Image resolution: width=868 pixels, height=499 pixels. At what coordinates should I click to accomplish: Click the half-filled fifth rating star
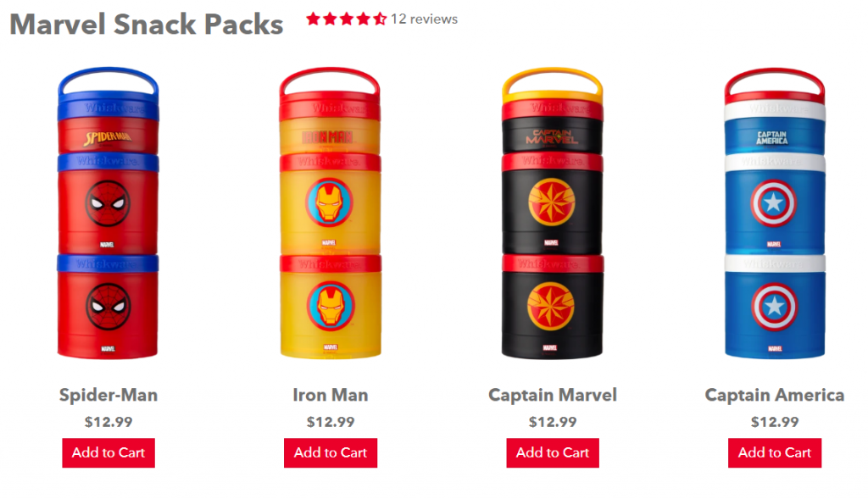(380, 19)
